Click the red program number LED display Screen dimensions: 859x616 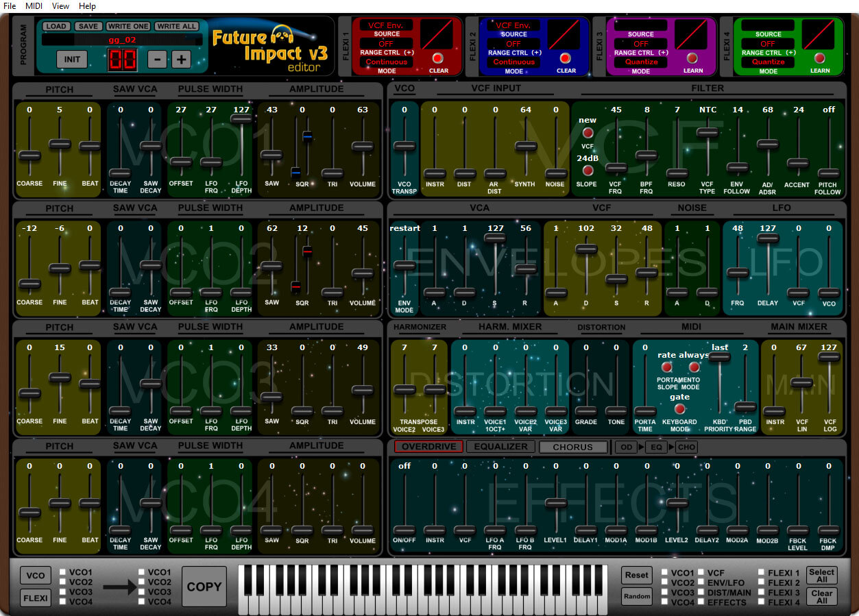pyautogui.click(x=121, y=60)
